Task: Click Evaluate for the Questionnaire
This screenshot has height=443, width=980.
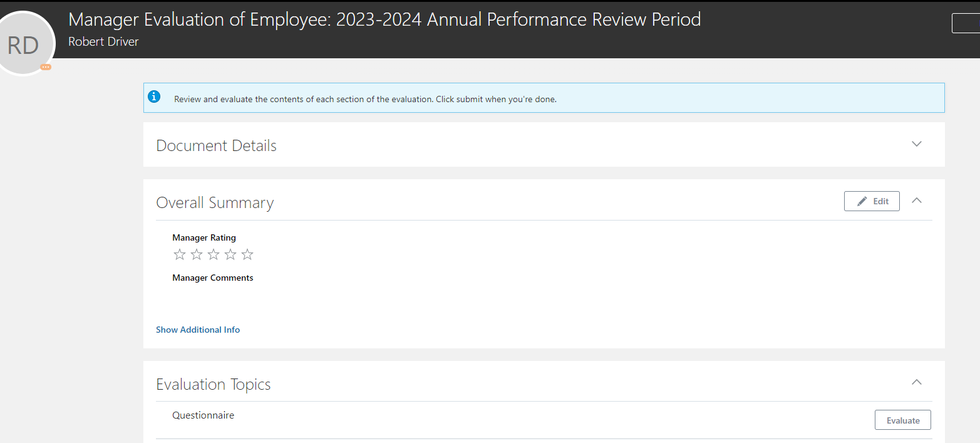Action: [x=903, y=420]
